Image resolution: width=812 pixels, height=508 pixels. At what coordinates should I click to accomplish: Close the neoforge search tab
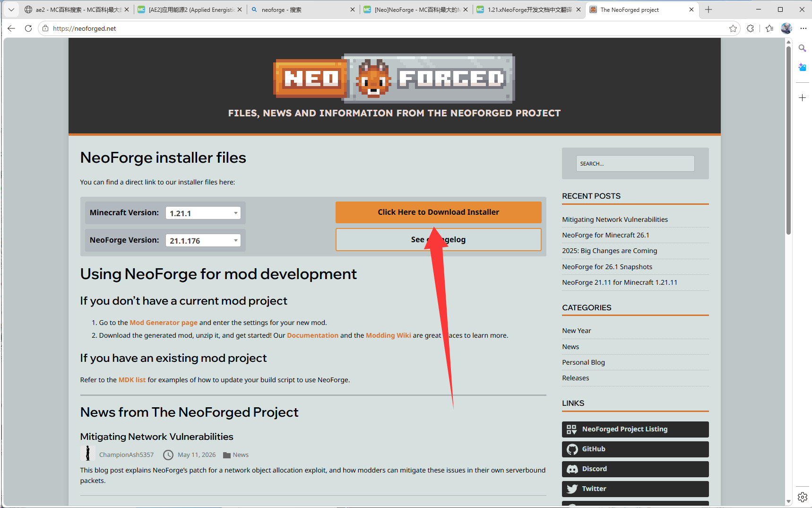tap(353, 9)
